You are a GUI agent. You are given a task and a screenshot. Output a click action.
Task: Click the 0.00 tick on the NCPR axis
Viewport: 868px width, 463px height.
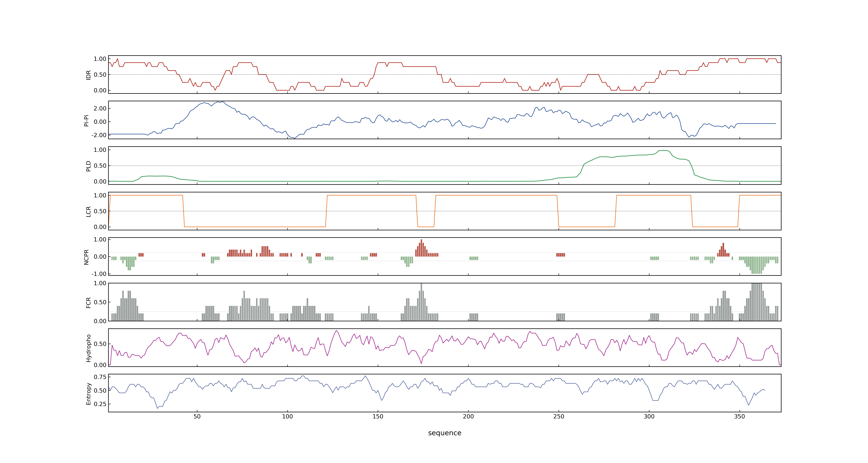[x=100, y=257]
